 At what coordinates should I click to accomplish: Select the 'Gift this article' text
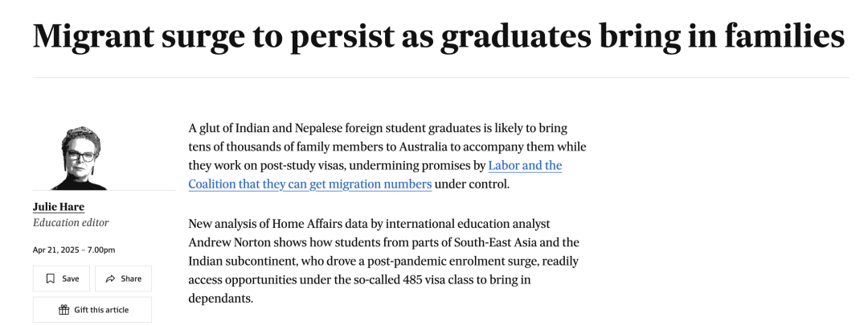(101, 310)
